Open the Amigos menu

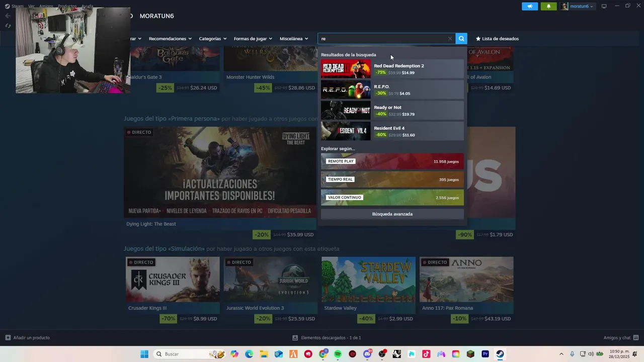click(x=46, y=6)
